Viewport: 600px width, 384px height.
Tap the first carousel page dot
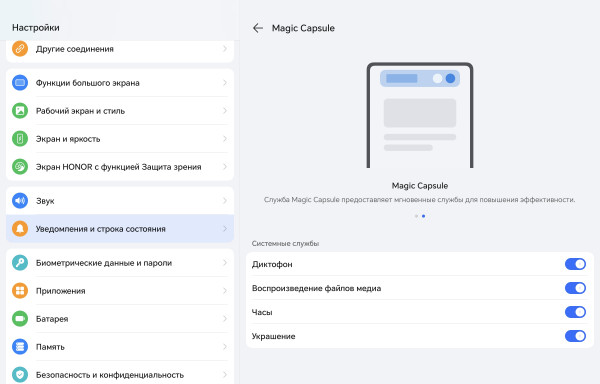click(416, 216)
